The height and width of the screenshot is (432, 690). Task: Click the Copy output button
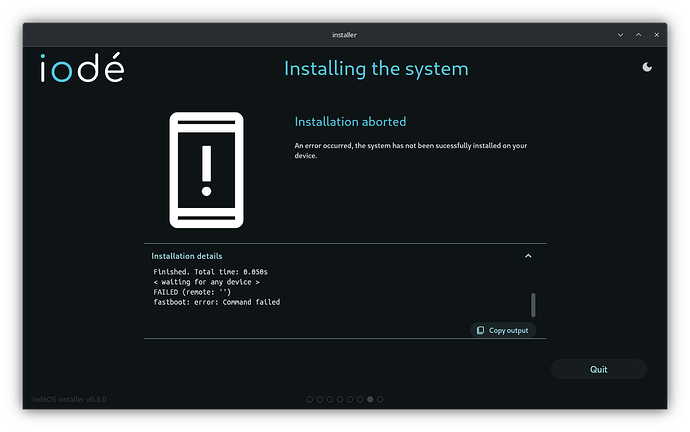tap(503, 330)
